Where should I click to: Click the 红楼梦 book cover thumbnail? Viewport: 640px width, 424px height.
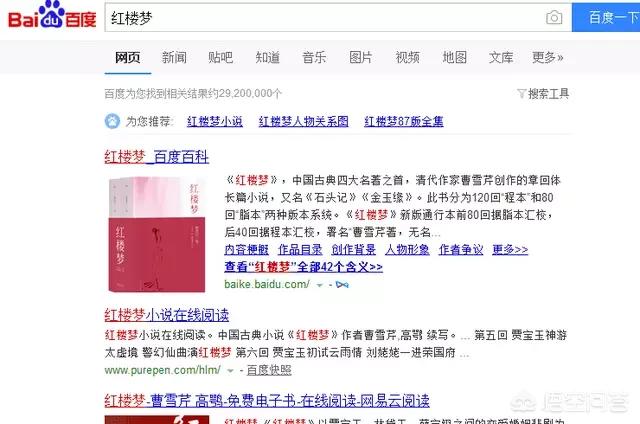[x=157, y=234]
